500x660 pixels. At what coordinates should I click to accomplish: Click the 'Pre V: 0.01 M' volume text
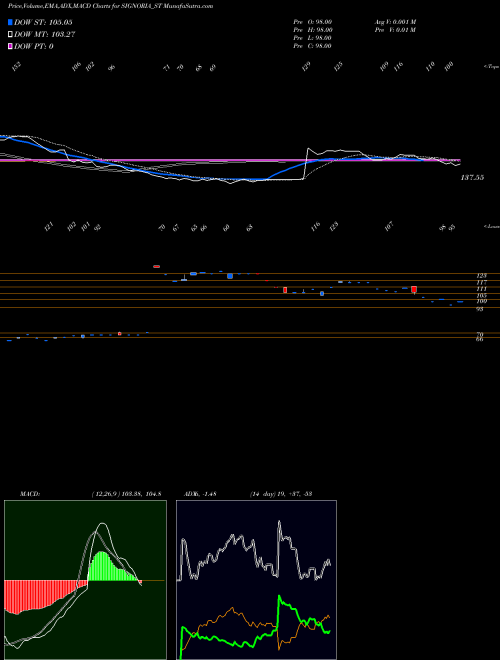click(x=395, y=30)
